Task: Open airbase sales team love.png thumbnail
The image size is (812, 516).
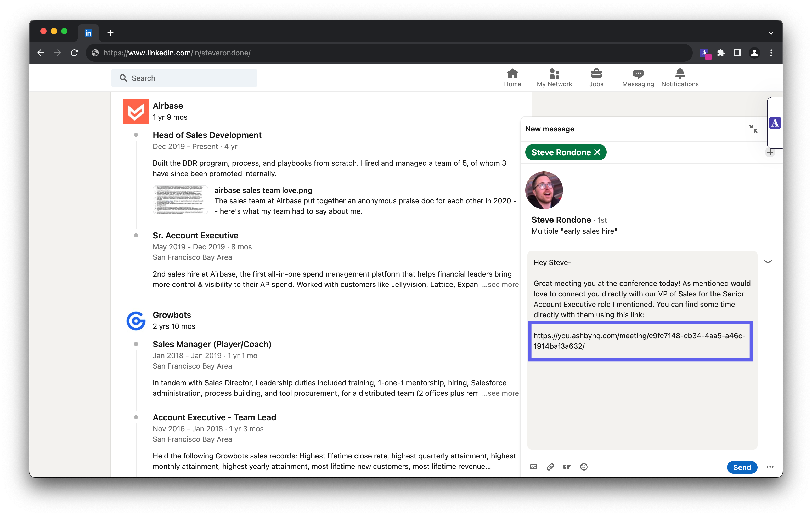Action: tap(181, 200)
